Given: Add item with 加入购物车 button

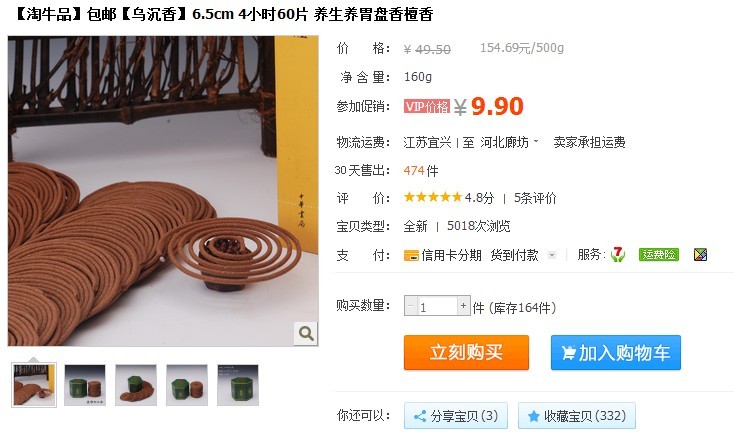Looking at the screenshot, I should pos(616,352).
